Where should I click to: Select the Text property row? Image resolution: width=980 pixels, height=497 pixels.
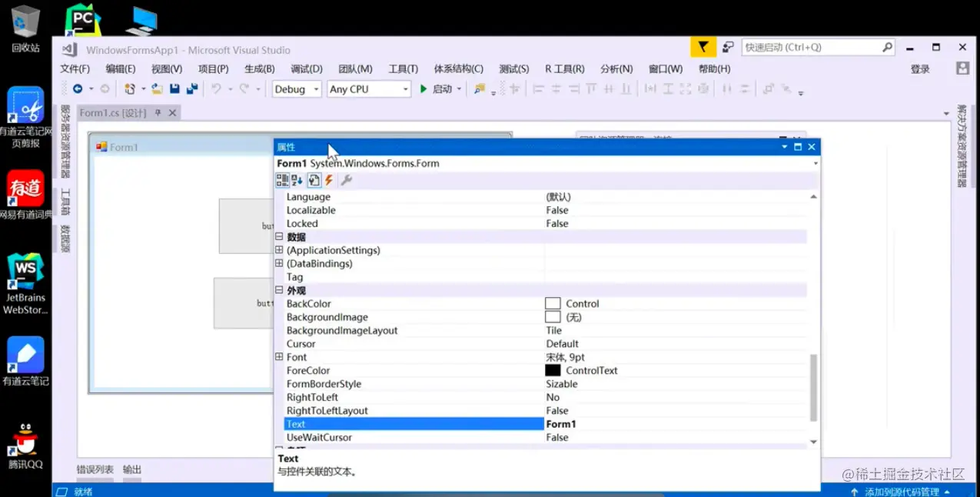(x=545, y=424)
